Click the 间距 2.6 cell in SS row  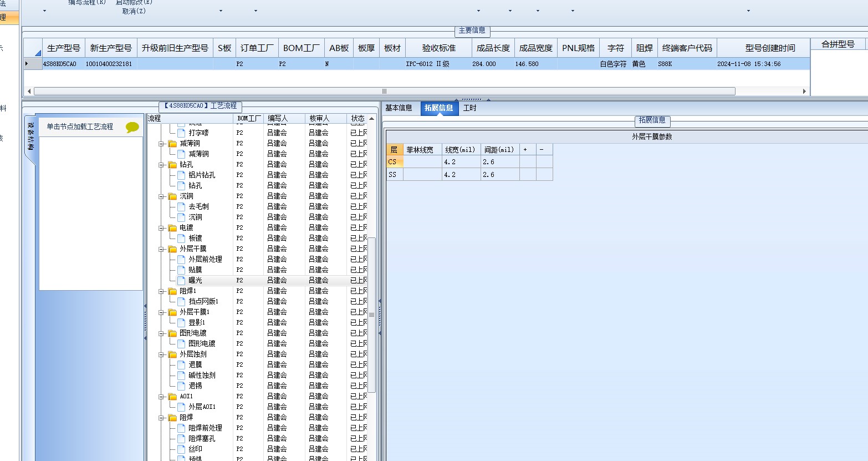pyautogui.click(x=500, y=175)
